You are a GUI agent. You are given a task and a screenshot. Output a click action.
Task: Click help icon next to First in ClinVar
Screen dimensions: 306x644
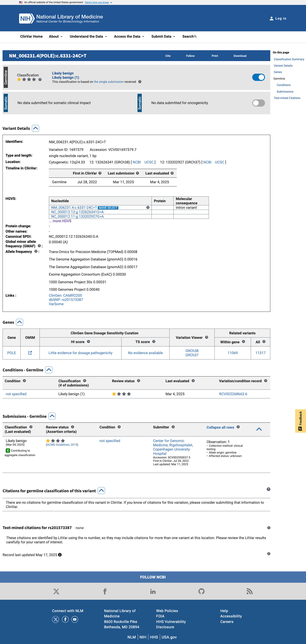[x=100, y=173]
